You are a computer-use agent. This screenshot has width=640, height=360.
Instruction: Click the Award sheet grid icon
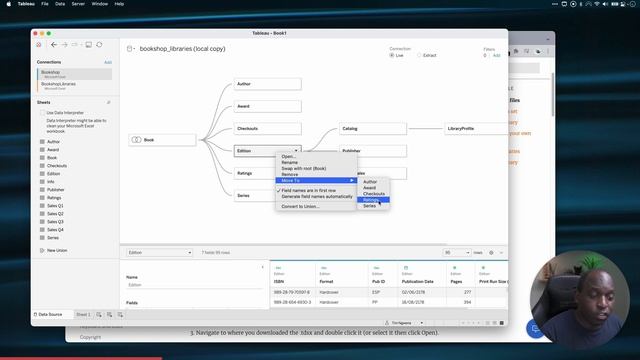[x=42, y=150]
